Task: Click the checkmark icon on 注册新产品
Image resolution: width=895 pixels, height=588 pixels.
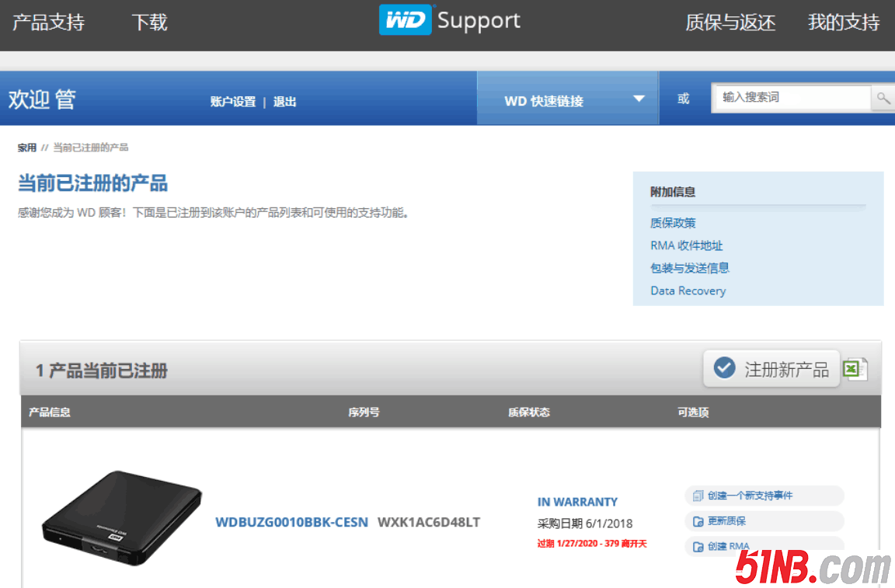Action: pyautogui.click(x=724, y=368)
